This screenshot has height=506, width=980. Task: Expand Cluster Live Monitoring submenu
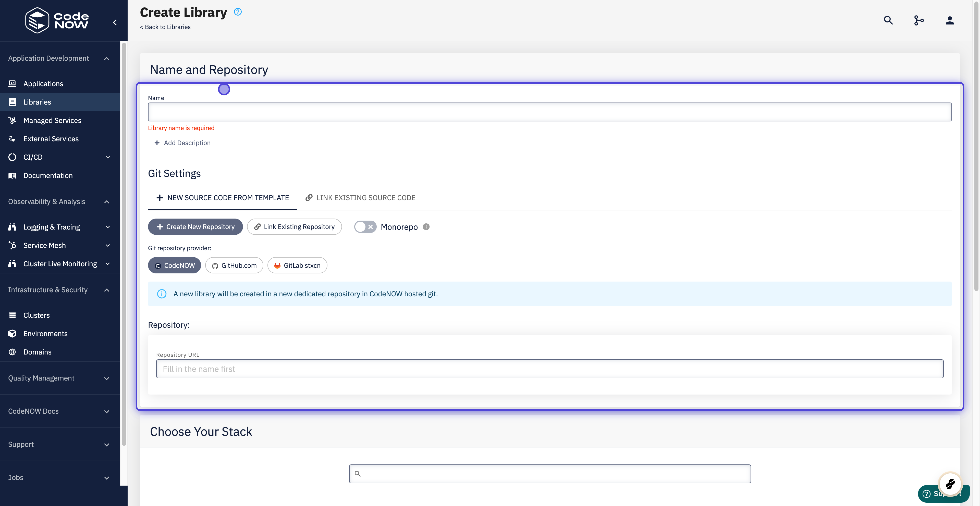(108, 263)
